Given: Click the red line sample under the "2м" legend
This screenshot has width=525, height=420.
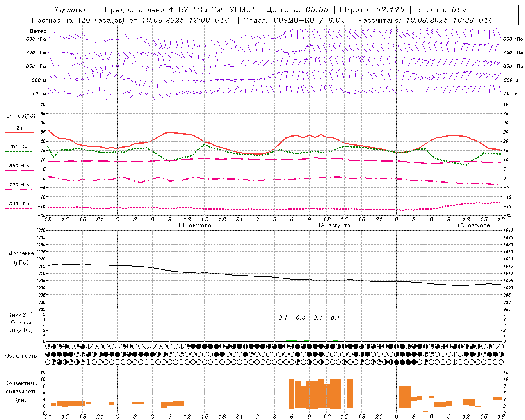Looking at the screenshot, I should point(19,132).
